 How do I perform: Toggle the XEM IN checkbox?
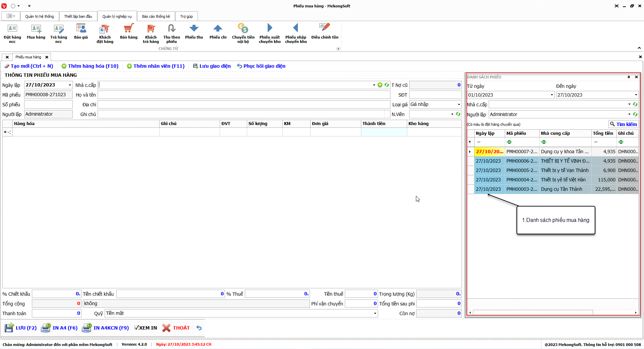pyautogui.click(x=137, y=328)
